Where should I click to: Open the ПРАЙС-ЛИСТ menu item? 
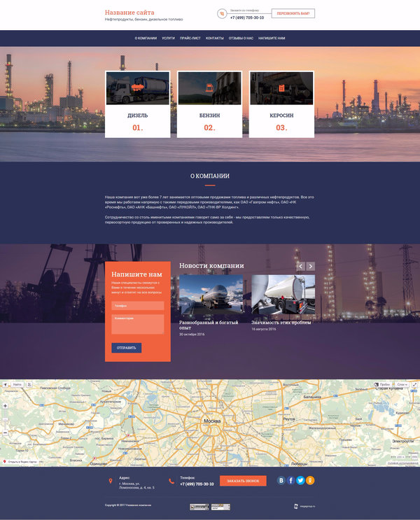190,38
